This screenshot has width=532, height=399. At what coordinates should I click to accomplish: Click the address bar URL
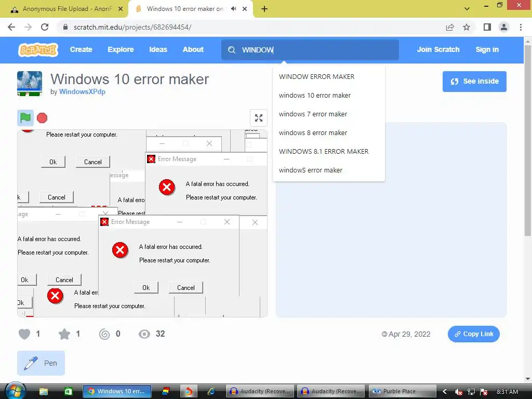[x=132, y=27]
